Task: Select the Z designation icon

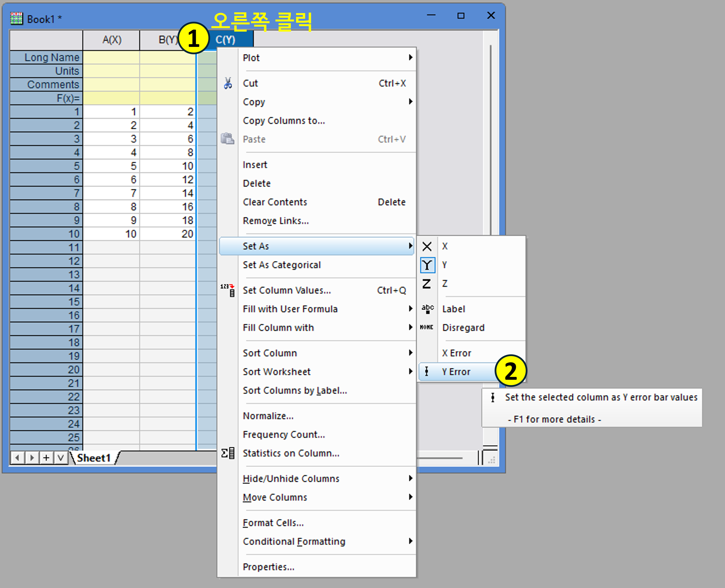Action: point(427,284)
